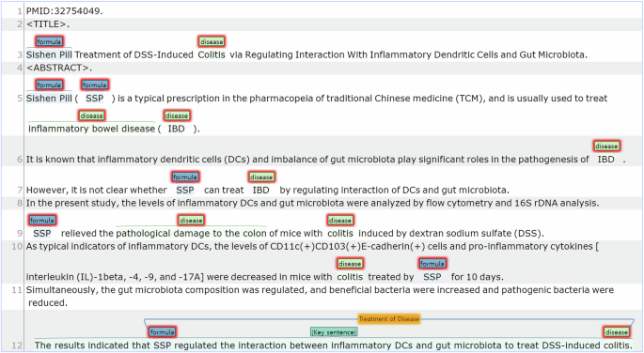Screen dimensions: 644x353
Task: Click the phrase inflammatory bowel disease
Action: click(91, 129)
